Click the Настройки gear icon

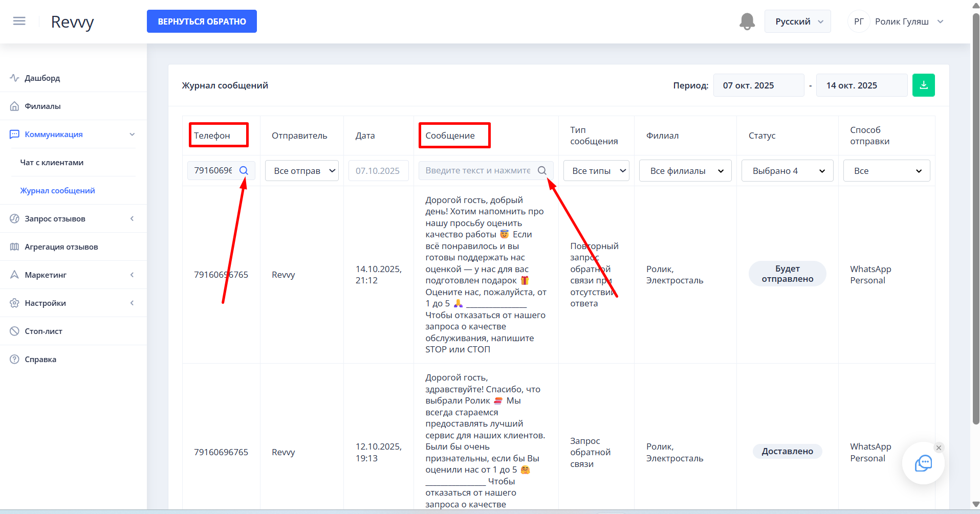[14, 303]
